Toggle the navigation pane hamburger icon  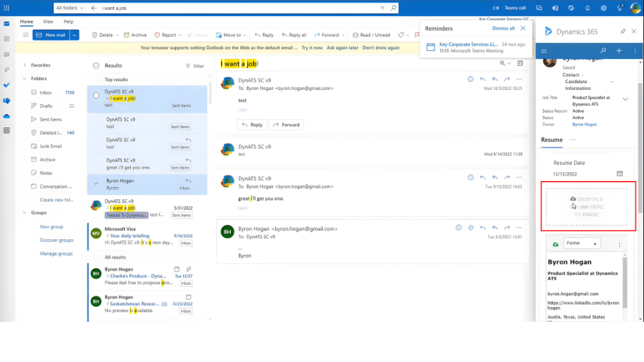(x=25, y=35)
